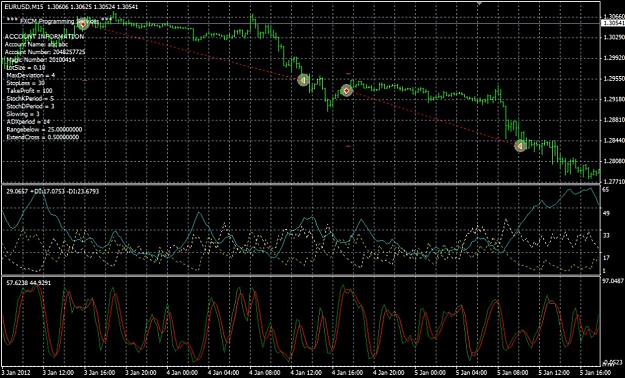This screenshot has height=378, width=625.
Task: Click the chart shift triangle at chart top
Action: 480,3
